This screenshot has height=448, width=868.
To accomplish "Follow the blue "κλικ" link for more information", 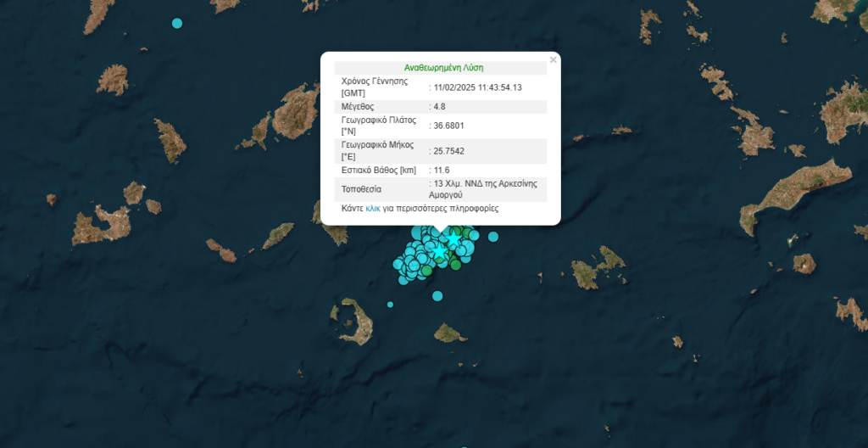I will click(x=373, y=209).
